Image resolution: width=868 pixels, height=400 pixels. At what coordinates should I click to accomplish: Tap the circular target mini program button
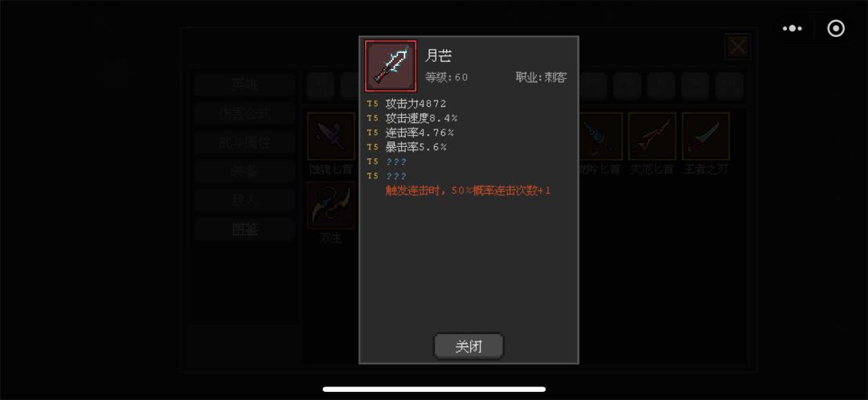coord(836,28)
